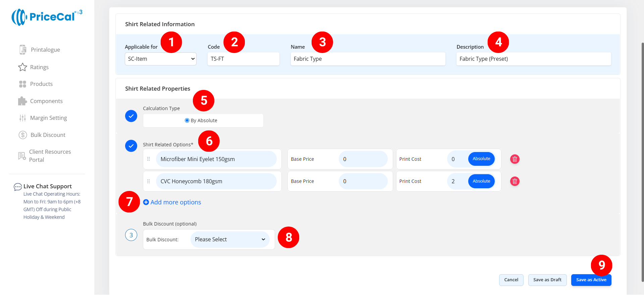Go to Live Chat Support
This screenshot has width=644, height=295.
47,186
